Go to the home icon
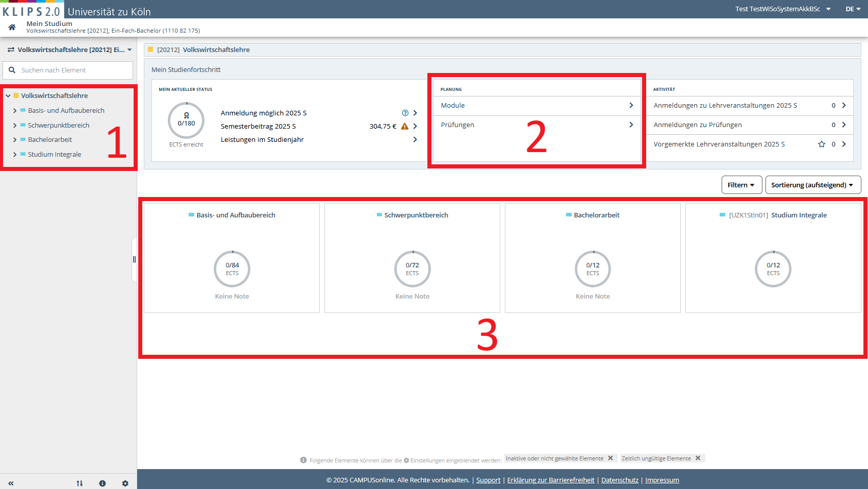 coord(12,27)
